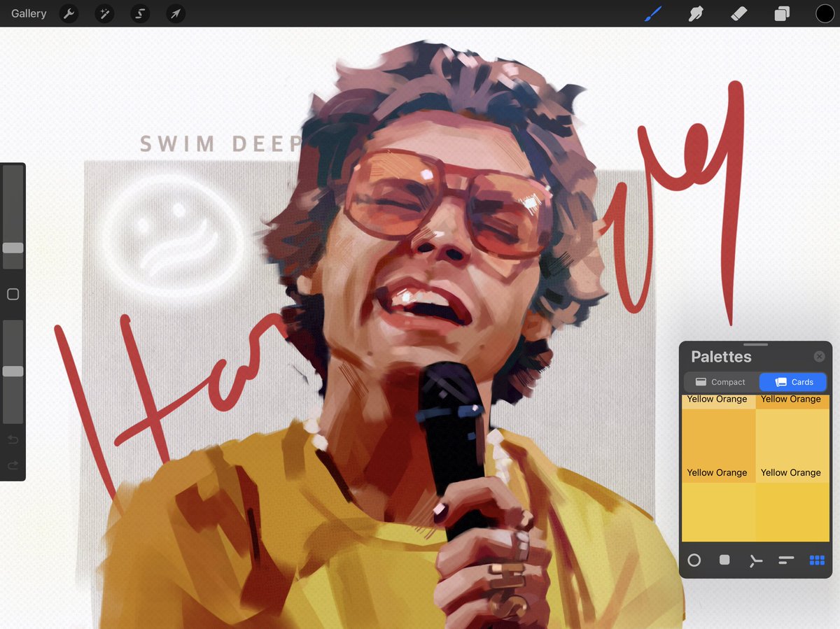Pick the darkest orange Yellow Orange card
Viewport: 840px width, 629px height.
tap(719, 445)
